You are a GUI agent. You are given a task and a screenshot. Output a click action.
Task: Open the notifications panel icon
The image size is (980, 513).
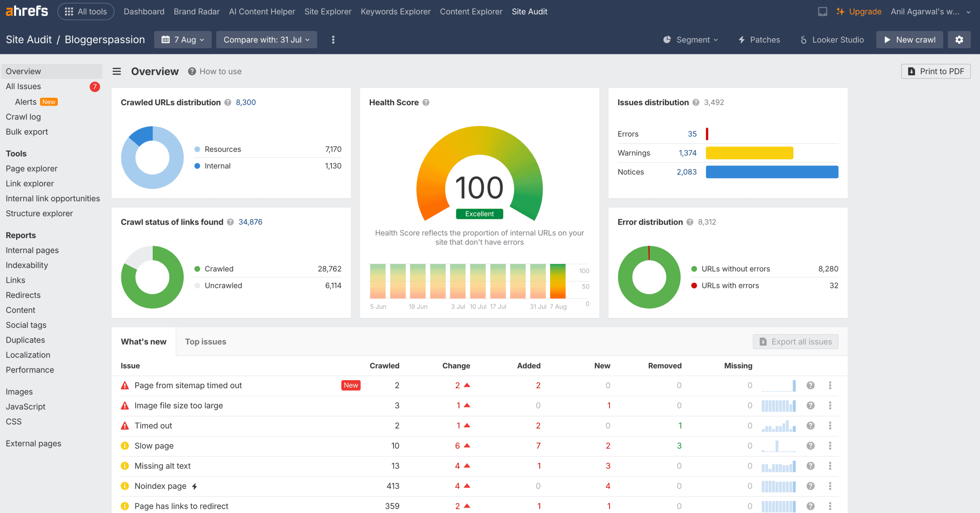point(822,11)
